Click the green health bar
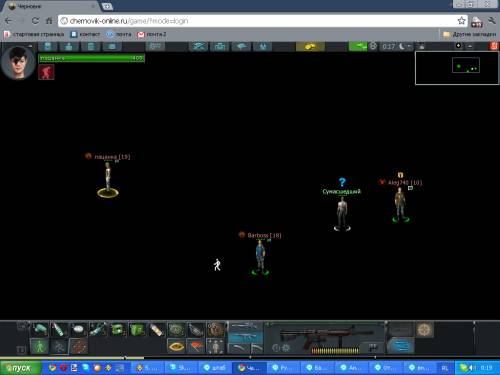The width and height of the screenshot is (500, 375). [x=91, y=58]
